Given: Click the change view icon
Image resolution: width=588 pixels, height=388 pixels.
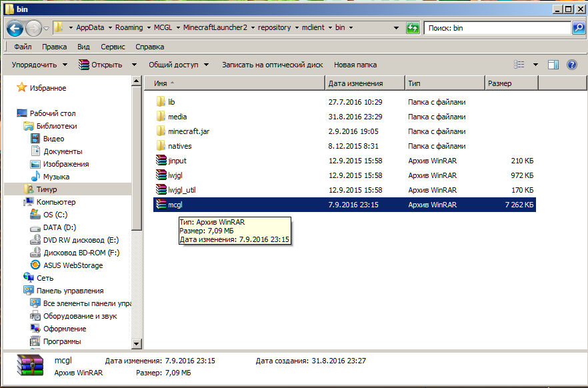Looking at the screenshot, I should pos(519,65).
